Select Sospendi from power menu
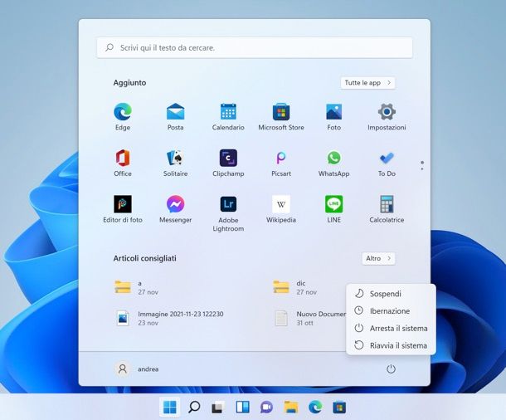This screenshot has height=420, width=506. 391,294
